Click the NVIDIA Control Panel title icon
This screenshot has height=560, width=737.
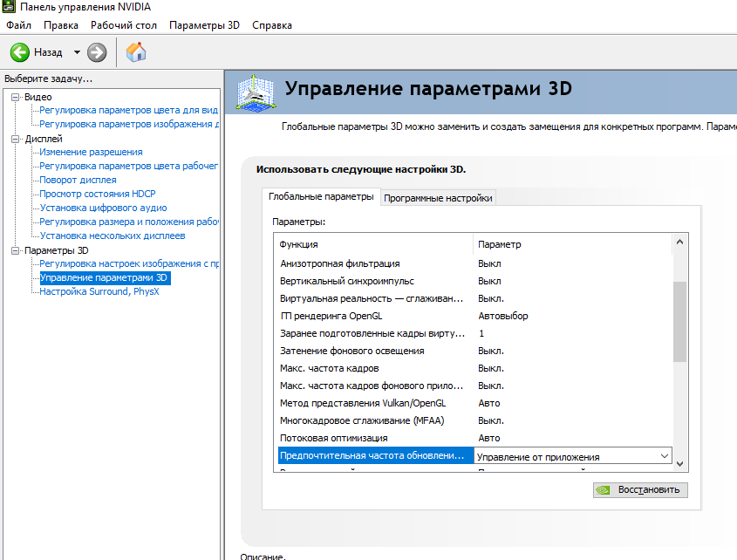8,7
